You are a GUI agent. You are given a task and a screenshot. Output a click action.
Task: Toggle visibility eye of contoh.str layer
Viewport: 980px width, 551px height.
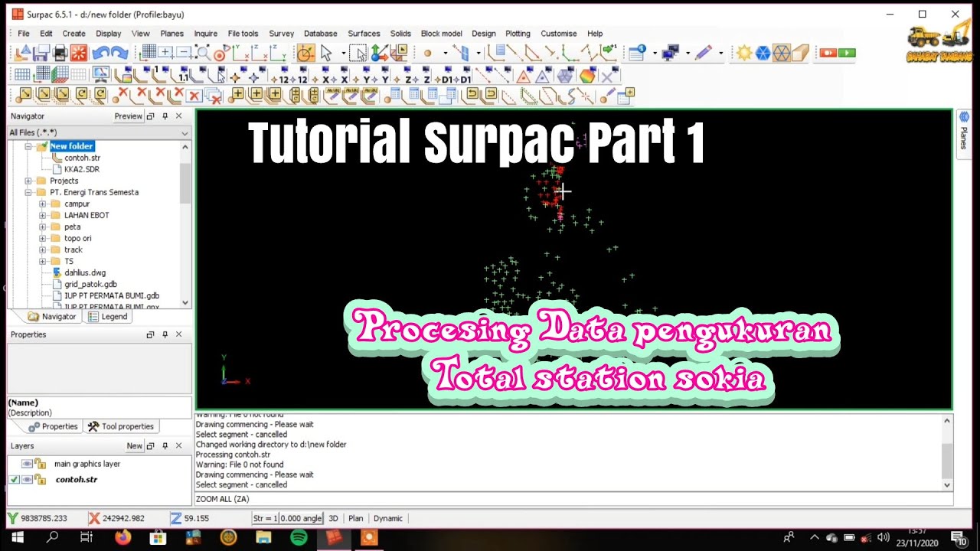coord(27,480)
